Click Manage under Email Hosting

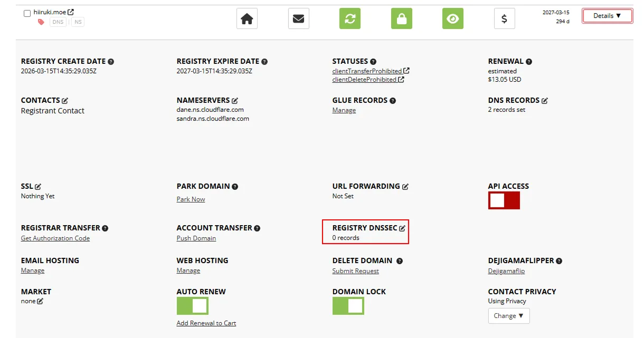(x=33, y=271)
